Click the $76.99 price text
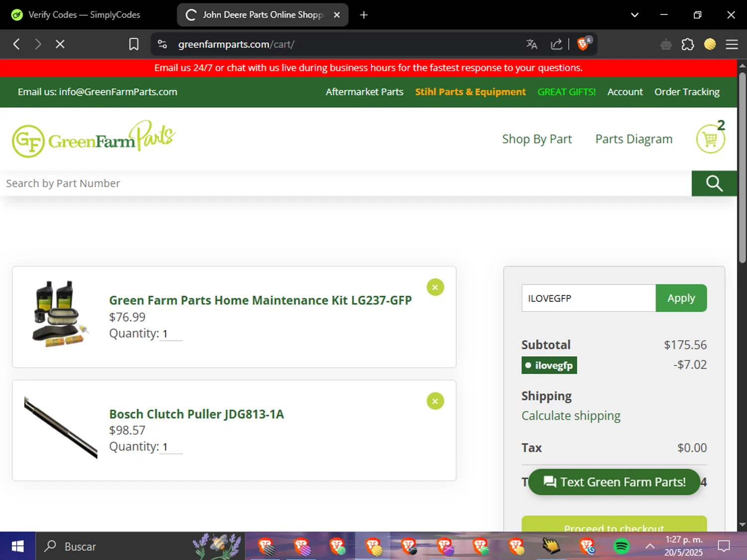The width and height of the screenshot is (747, 560). 127,317
